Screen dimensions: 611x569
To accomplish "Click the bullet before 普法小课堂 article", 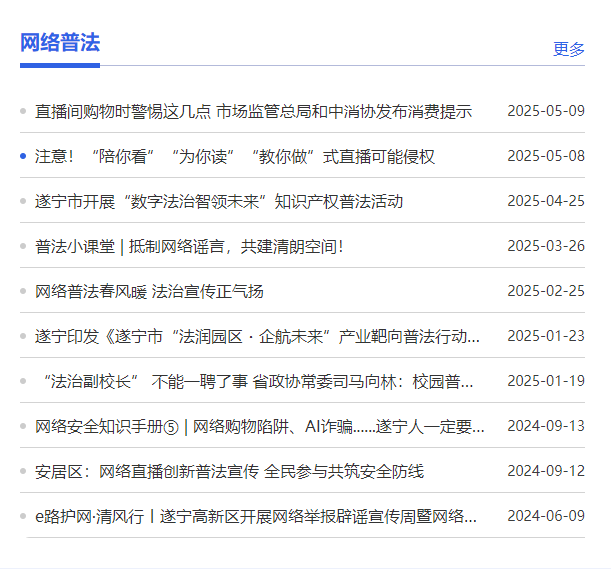I will click(x=23, y=246).
